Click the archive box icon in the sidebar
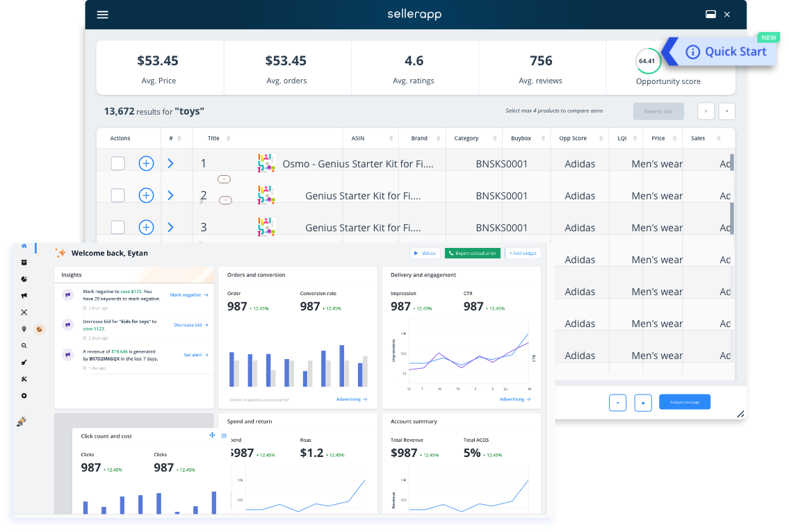The height and width of the screenshot is (532, 789). click(24, 263)
